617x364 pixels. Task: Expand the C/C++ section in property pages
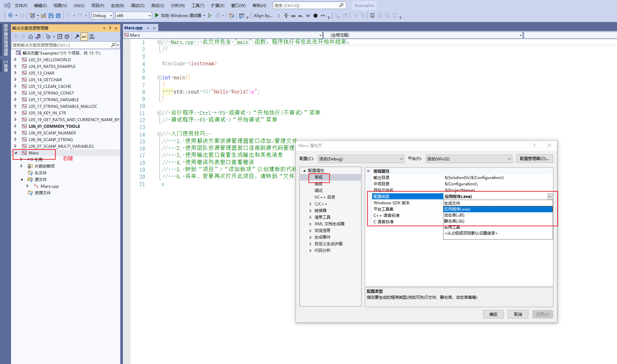[x=310, y=204]
